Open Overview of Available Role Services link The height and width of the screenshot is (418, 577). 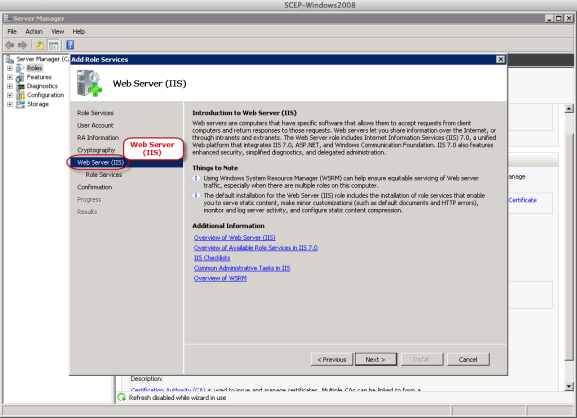click(x=255, y=248)
